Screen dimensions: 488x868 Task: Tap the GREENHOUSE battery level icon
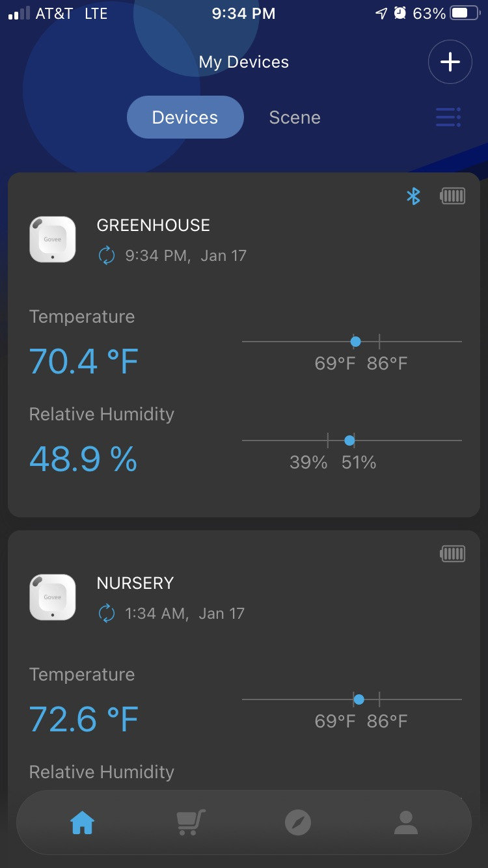453,196
